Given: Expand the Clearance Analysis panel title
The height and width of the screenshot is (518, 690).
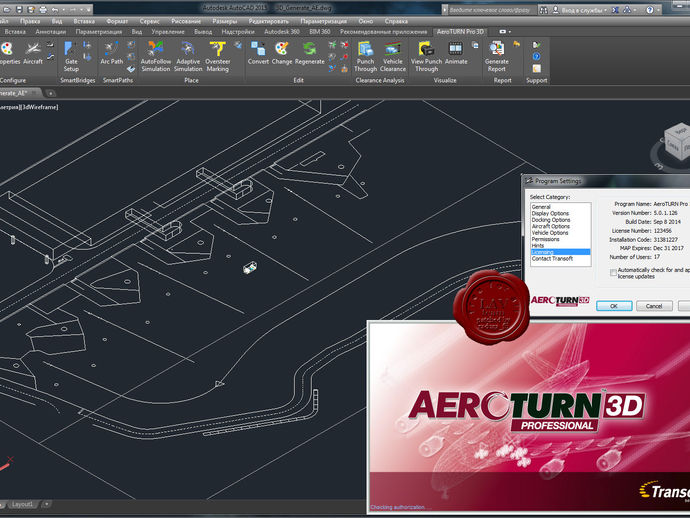Looking at the screenshot, I should (x=380, y=80).
